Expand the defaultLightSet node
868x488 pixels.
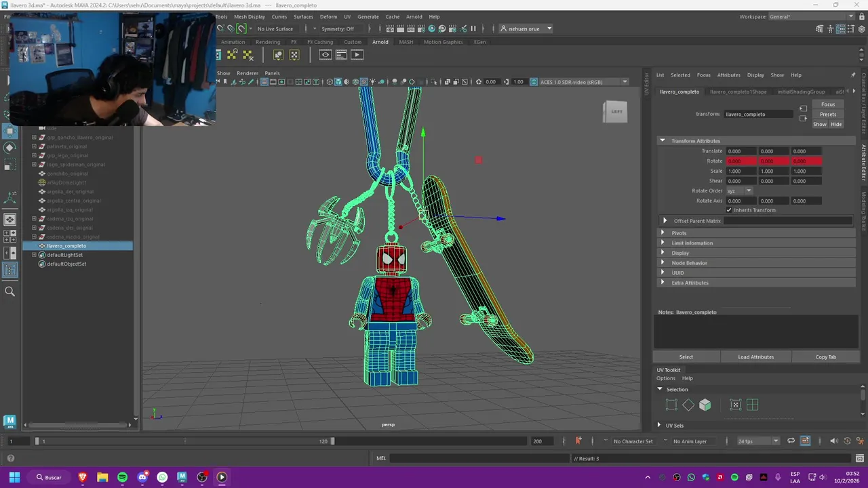34,255
